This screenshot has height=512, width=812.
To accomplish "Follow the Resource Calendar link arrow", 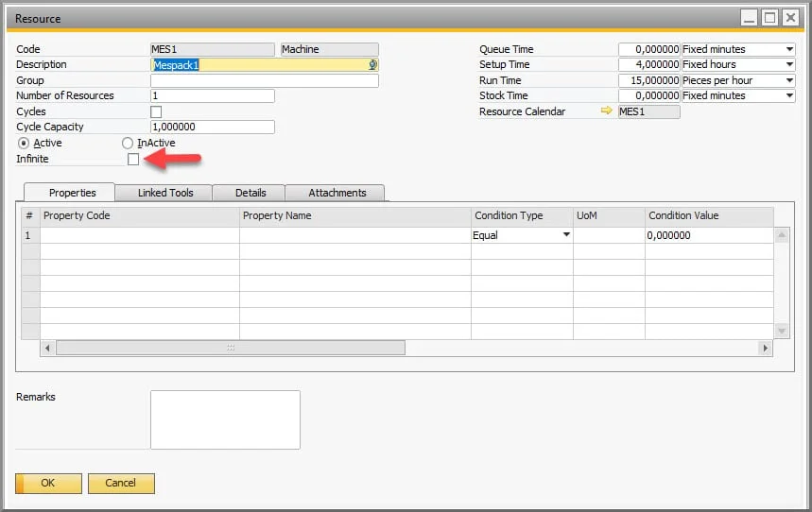I will pyautogui.click(x=606, y=111).
